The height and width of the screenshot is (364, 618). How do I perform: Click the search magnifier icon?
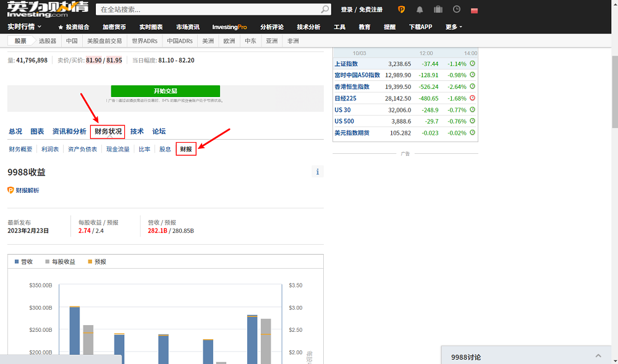click(325, 9)
